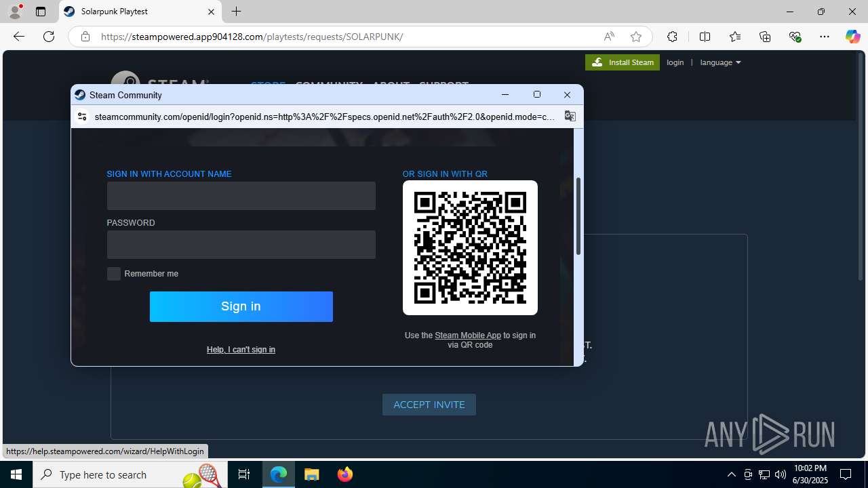
Task: Click the Steam logo in header
Action: point(159,79)
